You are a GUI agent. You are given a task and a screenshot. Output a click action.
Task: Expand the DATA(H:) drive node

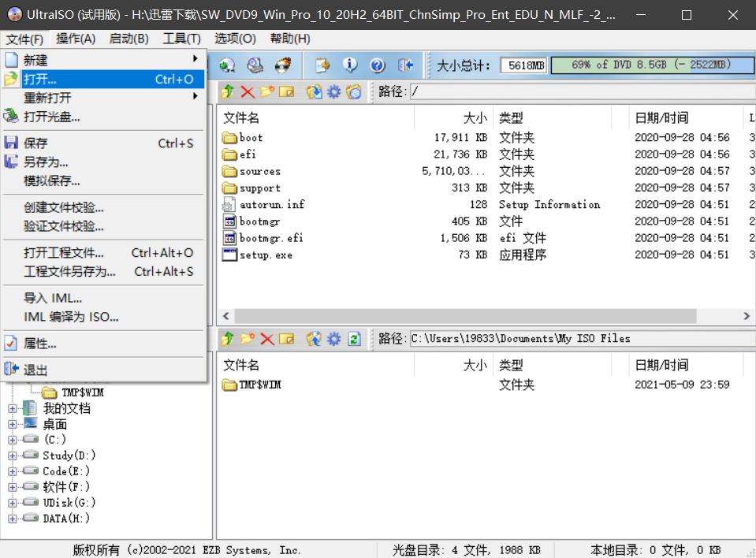[x=13, y=519]
